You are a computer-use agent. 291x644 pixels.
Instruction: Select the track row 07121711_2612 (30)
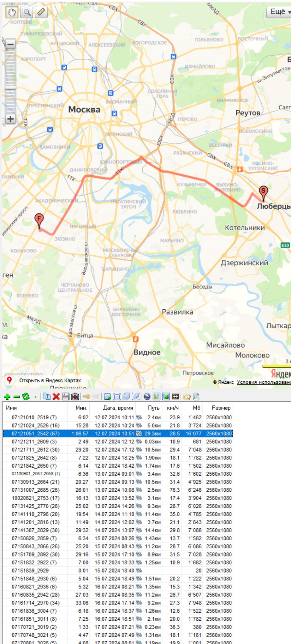tap(35, 450)
